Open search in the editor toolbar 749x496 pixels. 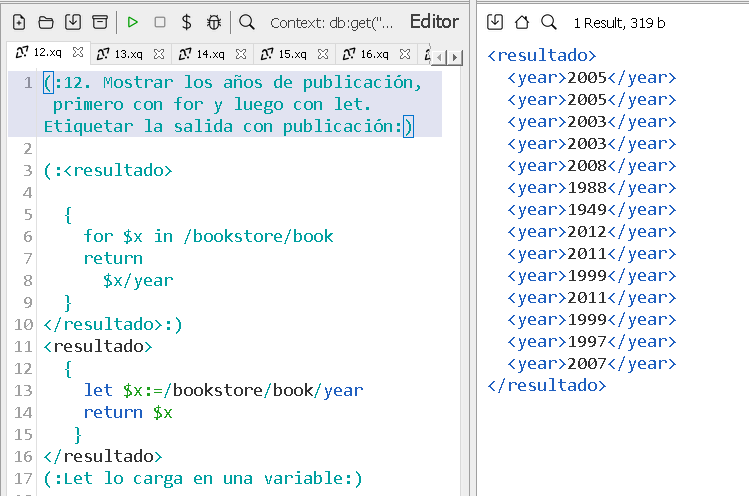click(247, 22)
